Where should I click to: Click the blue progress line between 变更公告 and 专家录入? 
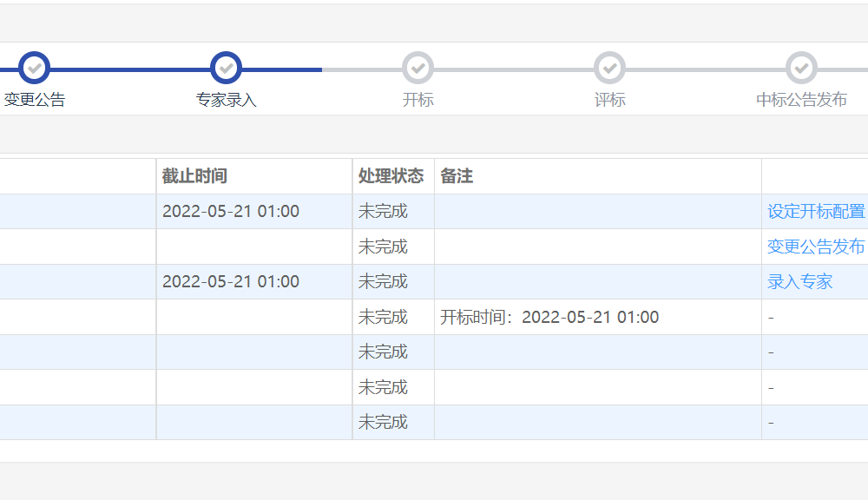[130, 69]
